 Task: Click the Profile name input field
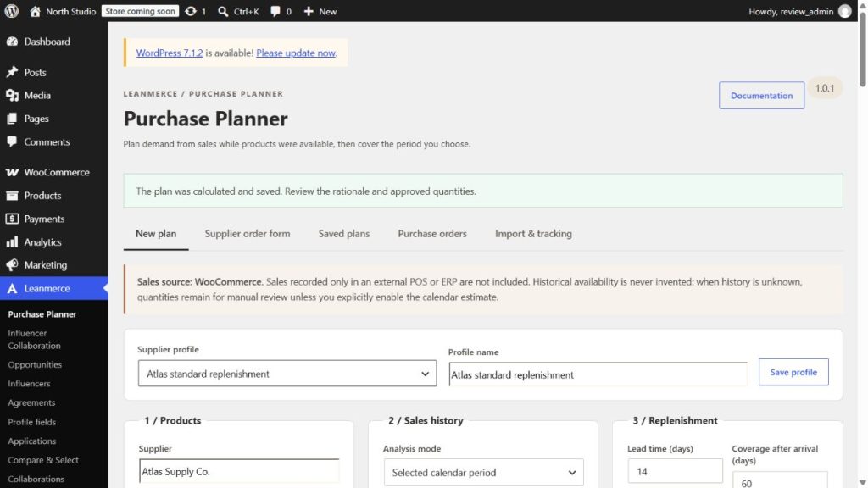click(598, 374)
